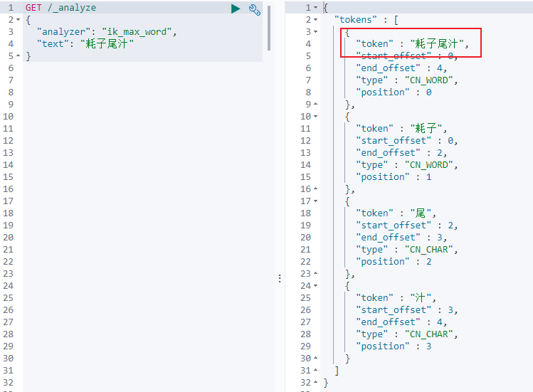This screenshot has width=533, height=392.
Task: Click line number 20 in request editor gutter
Action: point(8,238)
